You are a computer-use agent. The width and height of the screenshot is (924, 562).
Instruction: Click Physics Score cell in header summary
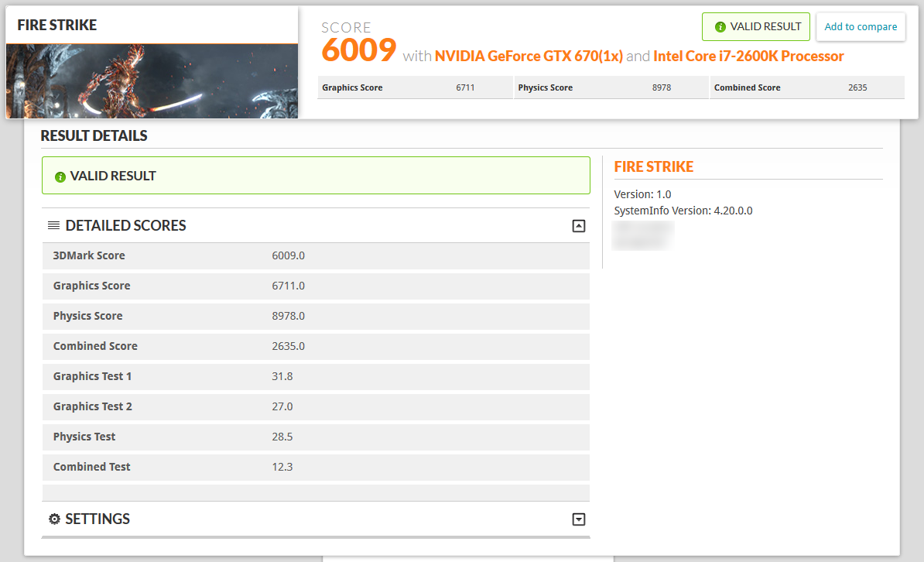(x=611, y=87)
